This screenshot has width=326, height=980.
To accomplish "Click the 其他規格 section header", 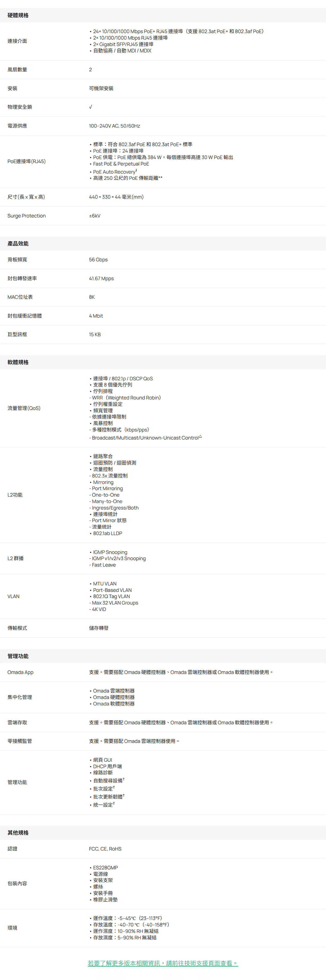I will click(x=18, y=832).
